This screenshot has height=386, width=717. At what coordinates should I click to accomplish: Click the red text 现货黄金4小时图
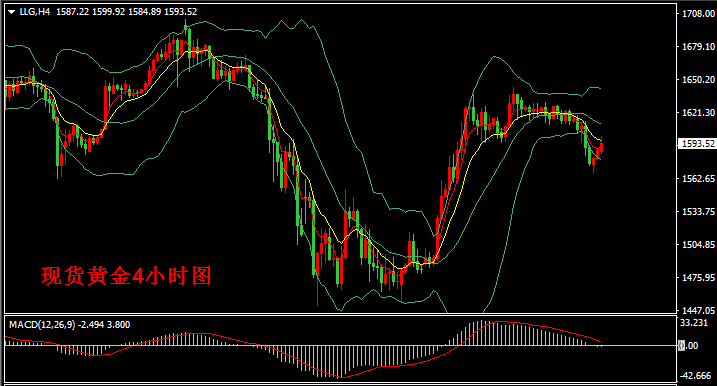126,276
